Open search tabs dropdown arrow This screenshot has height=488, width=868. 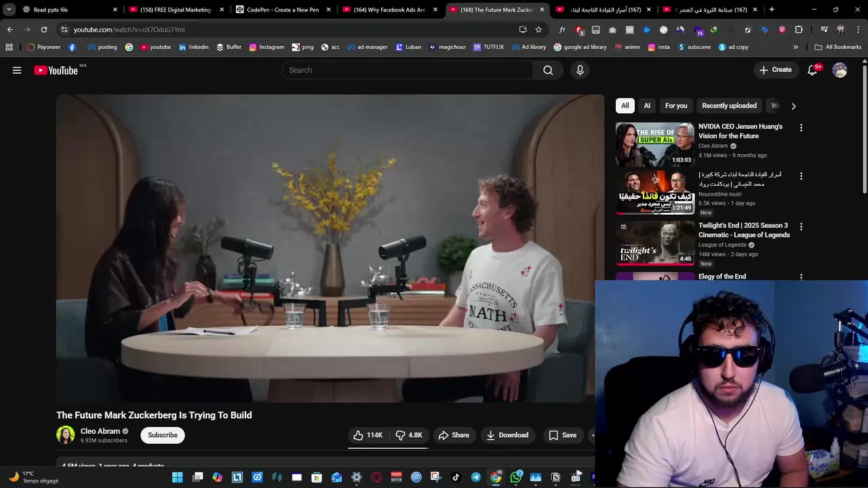click(x=9, y=9)
